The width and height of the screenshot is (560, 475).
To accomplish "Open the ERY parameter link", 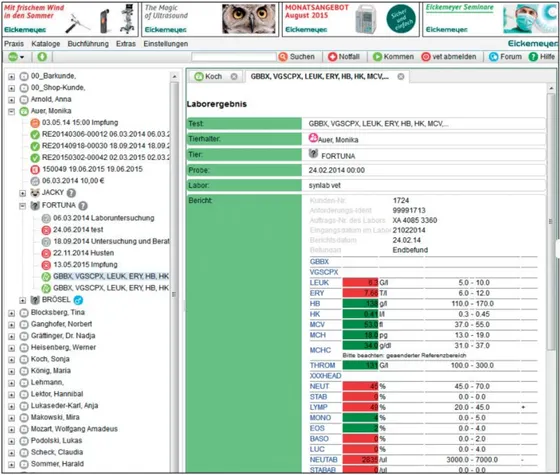I will click(x=317, y=293).
